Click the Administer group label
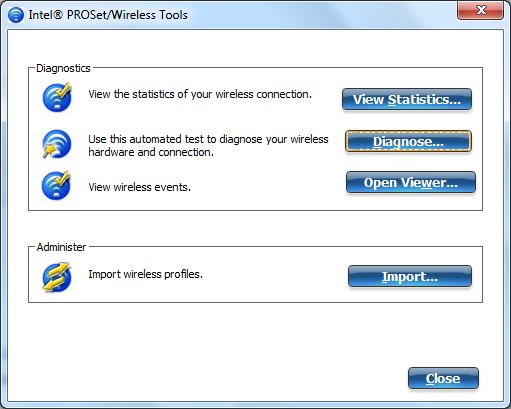 tap(61, 247)
